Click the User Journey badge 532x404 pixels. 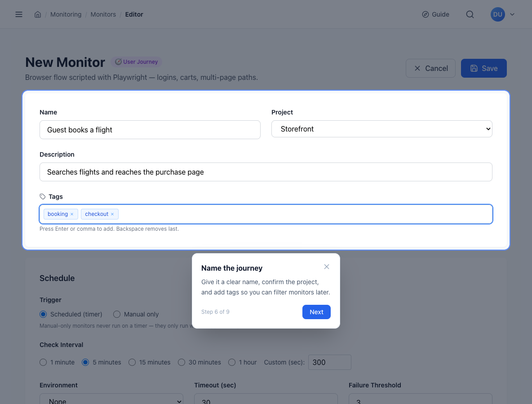(x=137, y=61)
